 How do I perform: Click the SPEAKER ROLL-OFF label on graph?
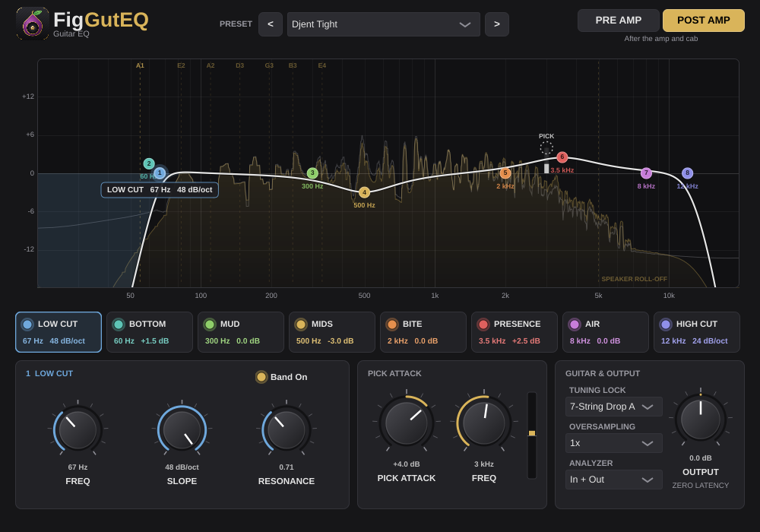pyautogui.click(x=634, y=279)
